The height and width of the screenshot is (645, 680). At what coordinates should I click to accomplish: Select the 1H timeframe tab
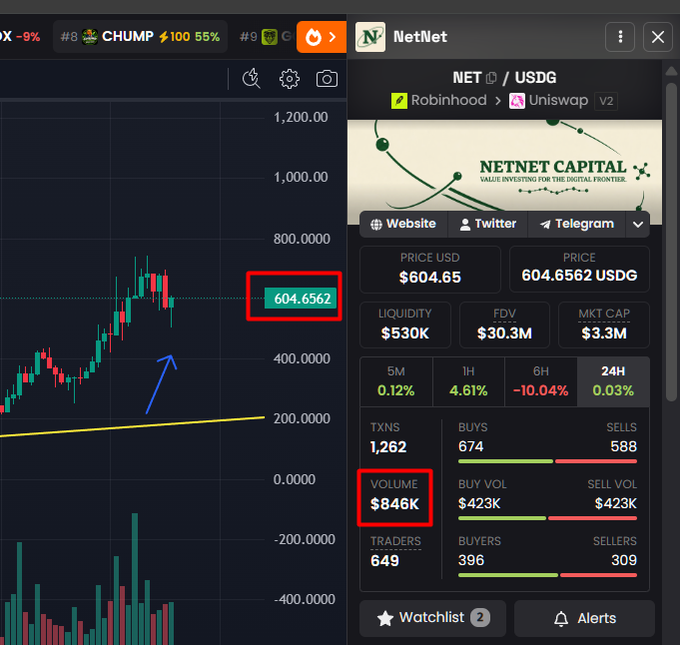pos(468,381)
